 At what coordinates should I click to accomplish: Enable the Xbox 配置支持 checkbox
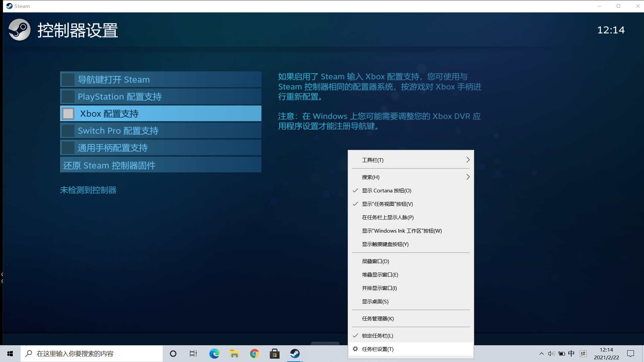click(68, 114)
